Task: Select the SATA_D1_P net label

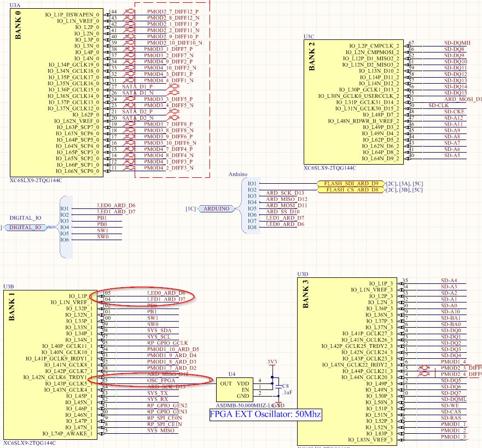Action: click(137, 86)
